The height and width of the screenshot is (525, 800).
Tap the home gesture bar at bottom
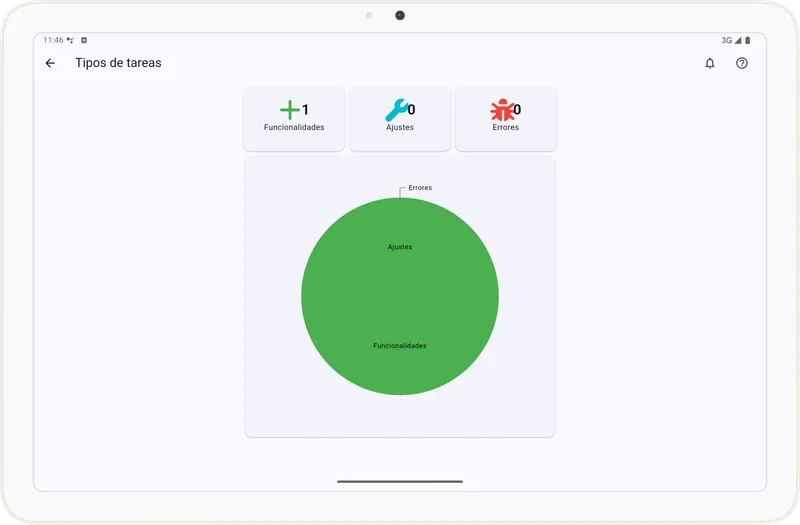(400, 481)
